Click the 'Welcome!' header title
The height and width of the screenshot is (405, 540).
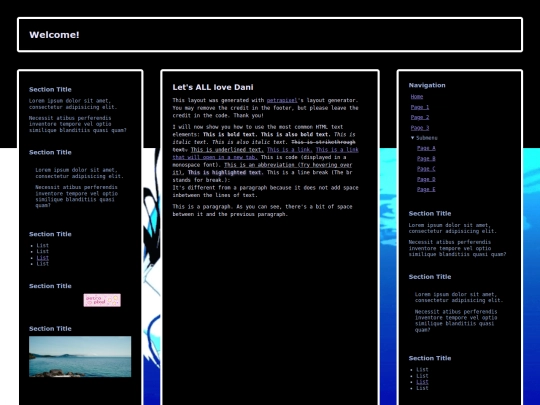point(54,35)
